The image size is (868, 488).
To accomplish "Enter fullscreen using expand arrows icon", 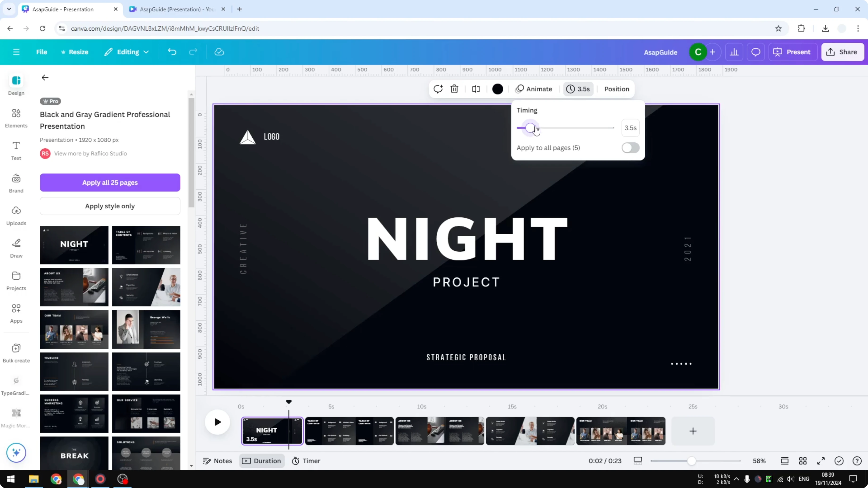I will pyautogui.click(x=821, y=461).
